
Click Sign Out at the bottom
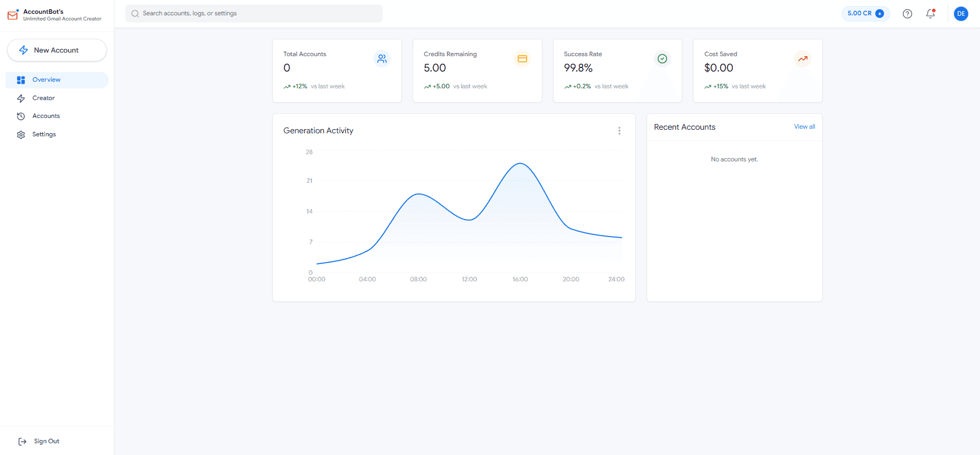46,441
